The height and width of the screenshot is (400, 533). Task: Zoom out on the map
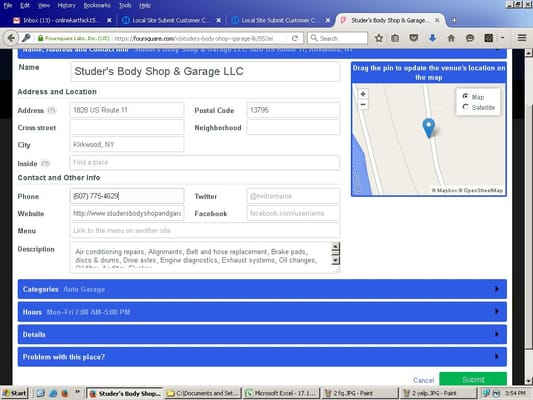(x=363, y=104)
